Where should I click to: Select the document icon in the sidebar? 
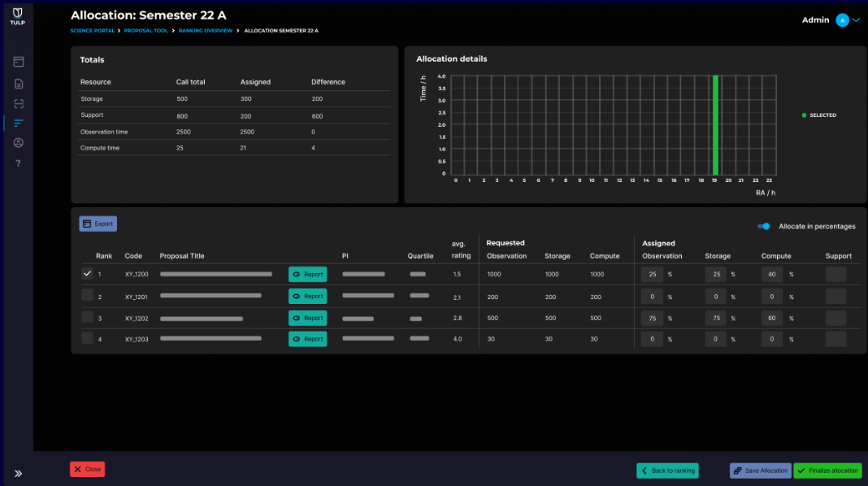point(18,83)
